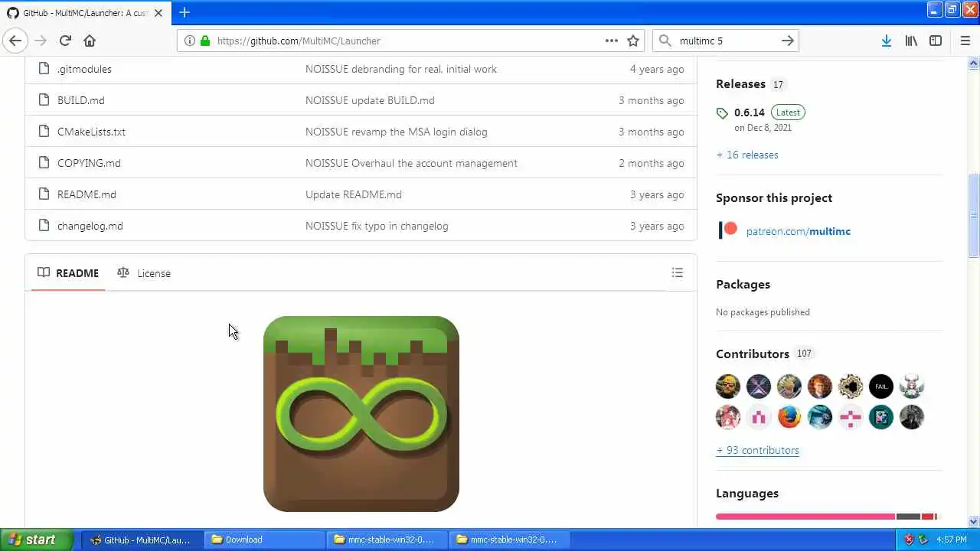Viewport: 980px width, 551px height.
Task: Open the pink plus-sign contributor avatar
Action: click(x=851, y=417)
